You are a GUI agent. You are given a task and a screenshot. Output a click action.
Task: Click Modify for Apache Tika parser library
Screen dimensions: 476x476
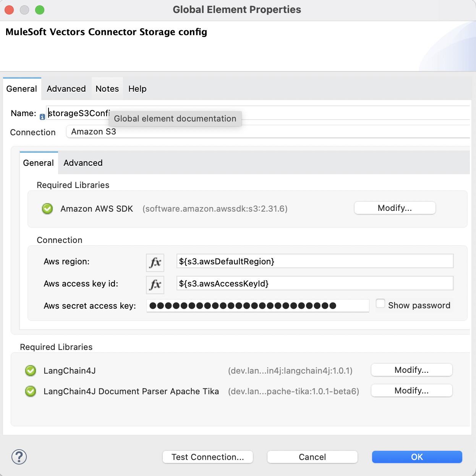tap(412, 390)
